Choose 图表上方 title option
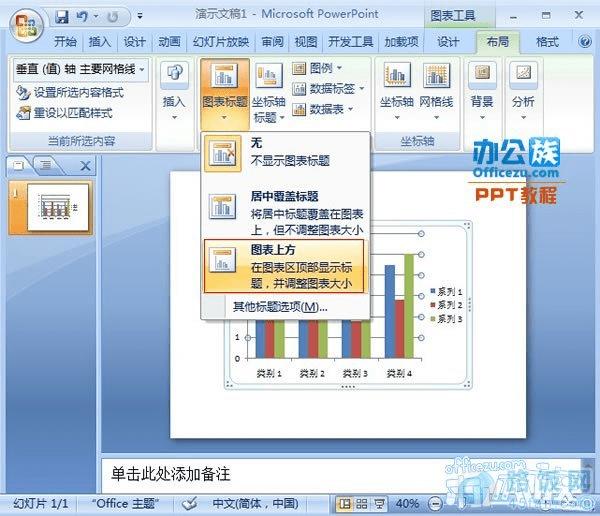The height and width of the screenshot is (516, 600). coord(284,266)
